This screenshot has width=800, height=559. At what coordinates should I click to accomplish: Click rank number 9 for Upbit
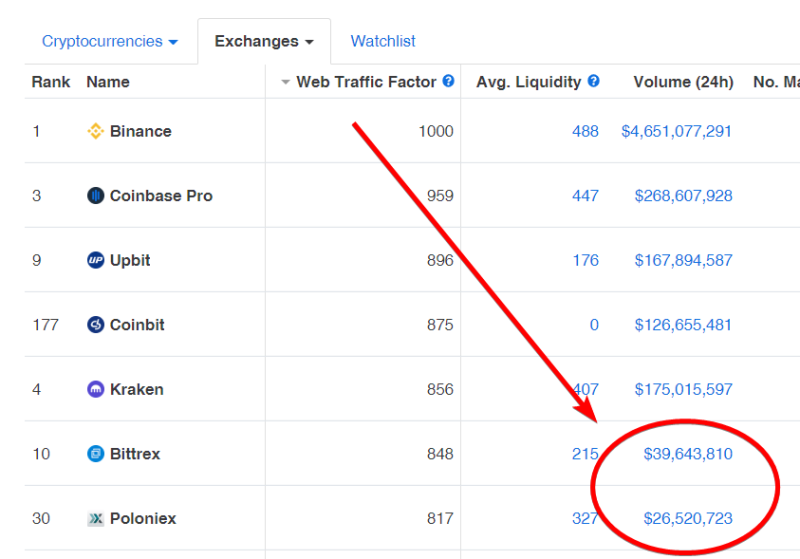37,261
